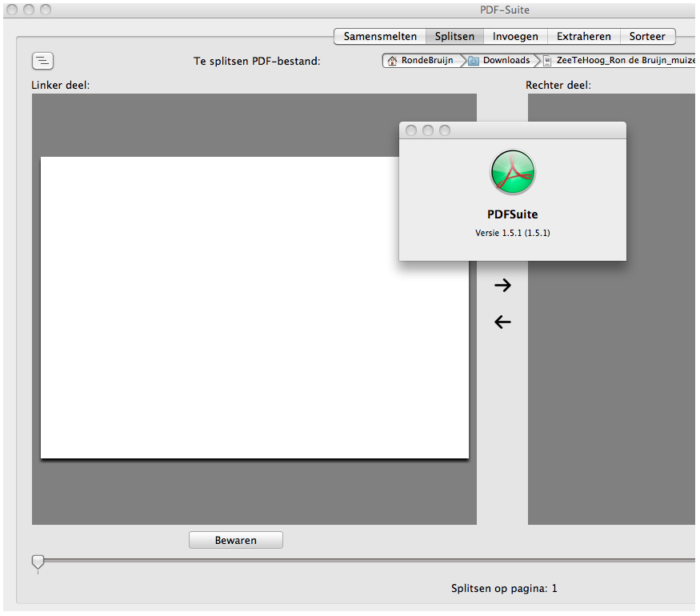Move page to left part with arrow
Image resolution: width=700 pixels, height=616 pixels.
click(502, 322)
